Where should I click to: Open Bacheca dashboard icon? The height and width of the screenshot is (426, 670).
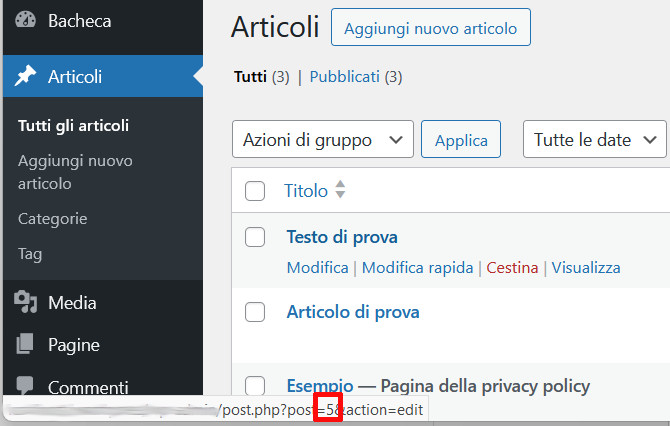pyautogui.click(x=25, y=20)
